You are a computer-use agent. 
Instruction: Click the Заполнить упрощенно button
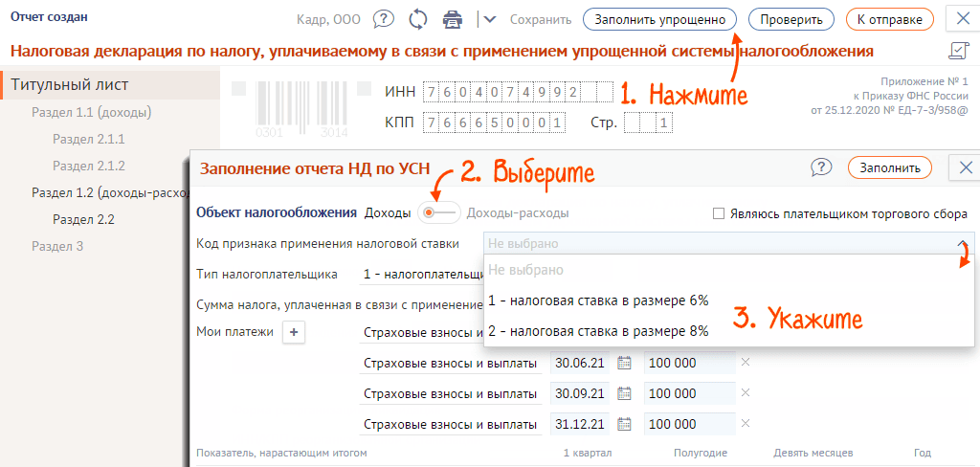click(659, 18)
